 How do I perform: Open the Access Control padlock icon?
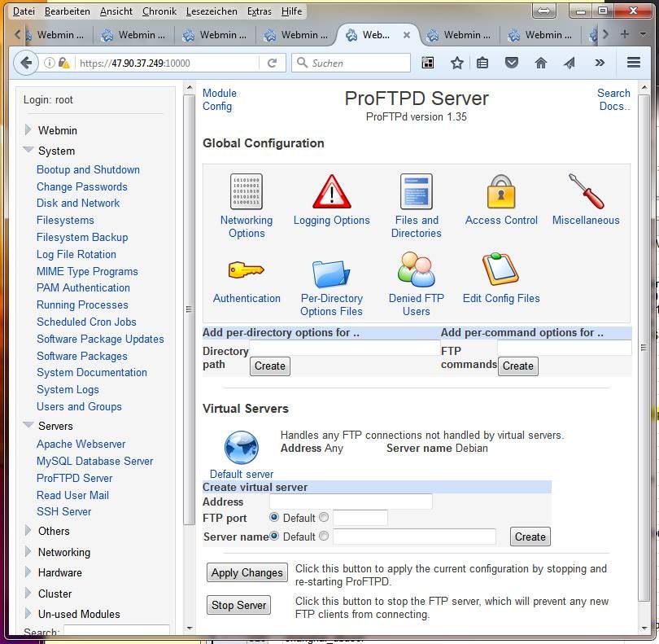click(501, 192)
